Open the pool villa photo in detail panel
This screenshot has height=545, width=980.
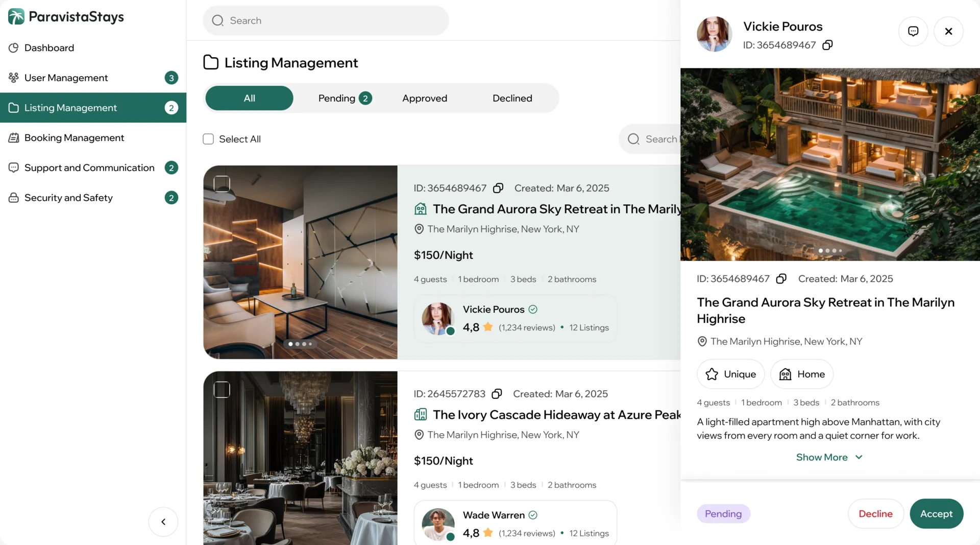pyautogui.click(x=830, y=164)
